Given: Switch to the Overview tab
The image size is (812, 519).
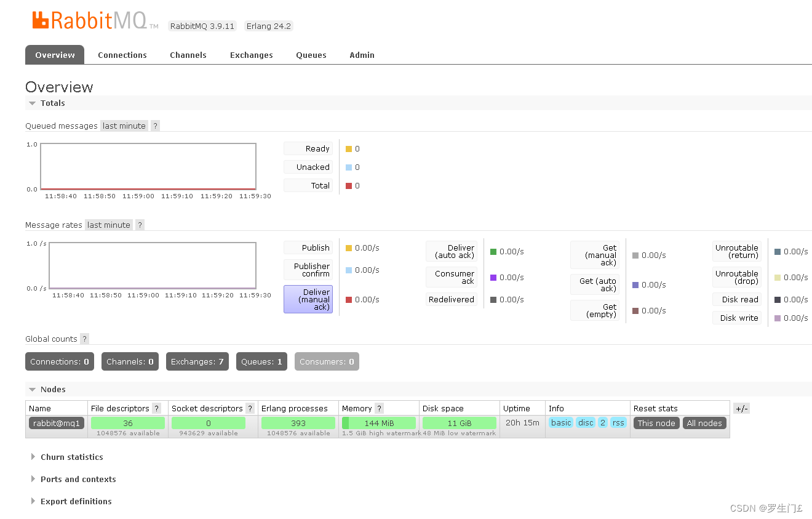Looking at the screenshot, I should [x=55, y=55].
